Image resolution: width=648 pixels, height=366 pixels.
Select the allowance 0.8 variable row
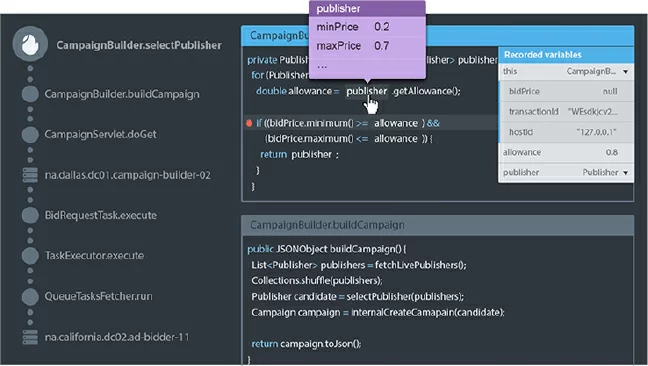[566, 152]
